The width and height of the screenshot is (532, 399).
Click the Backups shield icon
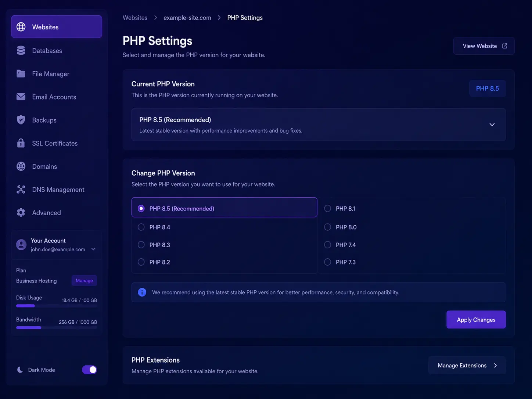(21, 120)
